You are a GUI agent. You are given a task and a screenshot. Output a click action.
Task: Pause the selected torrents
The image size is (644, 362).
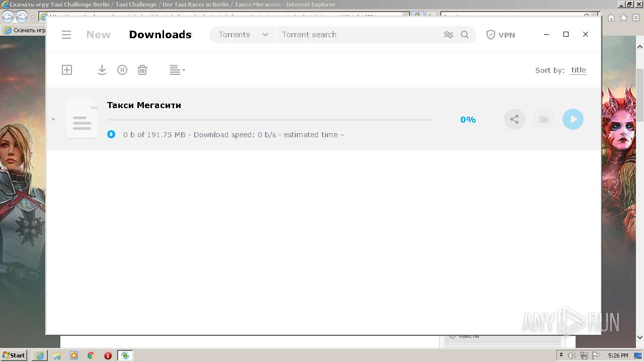click(122, 70)
